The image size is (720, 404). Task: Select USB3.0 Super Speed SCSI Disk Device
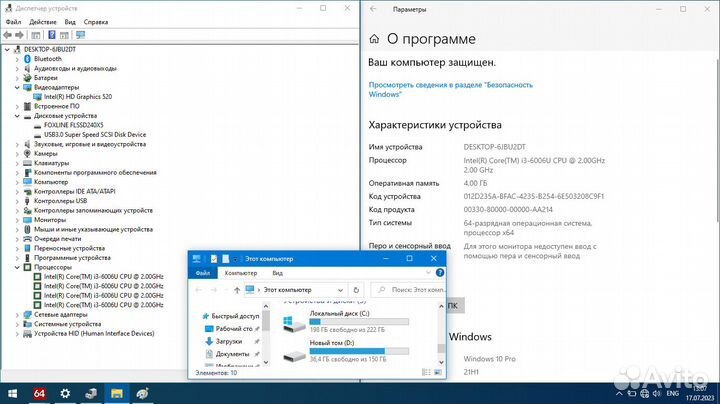tap(95, 135)
